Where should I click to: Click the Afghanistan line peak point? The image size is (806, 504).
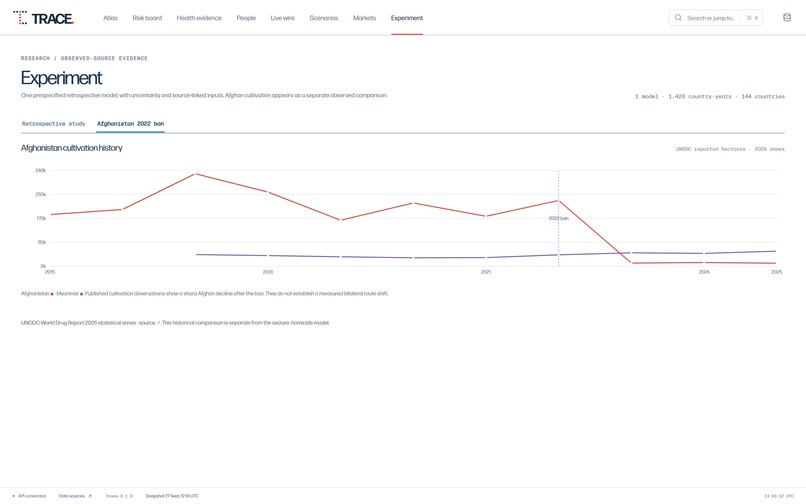coord(195,174)
